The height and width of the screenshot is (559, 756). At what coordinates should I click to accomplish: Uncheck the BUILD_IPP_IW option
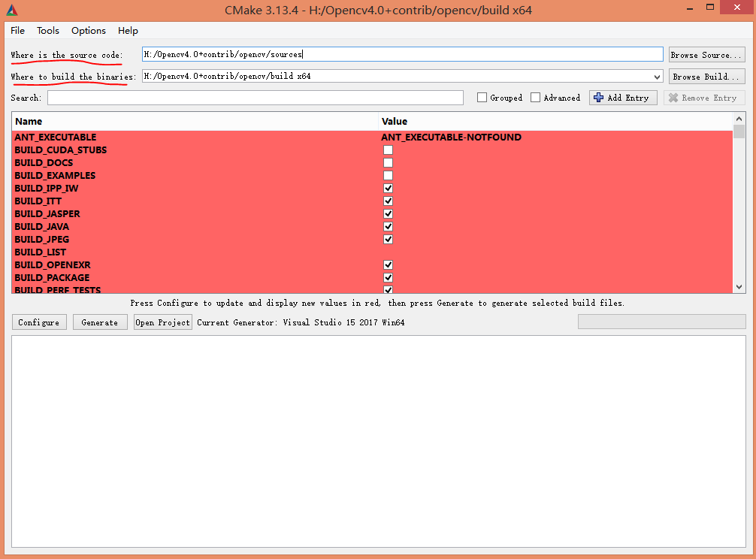point(388,188)
